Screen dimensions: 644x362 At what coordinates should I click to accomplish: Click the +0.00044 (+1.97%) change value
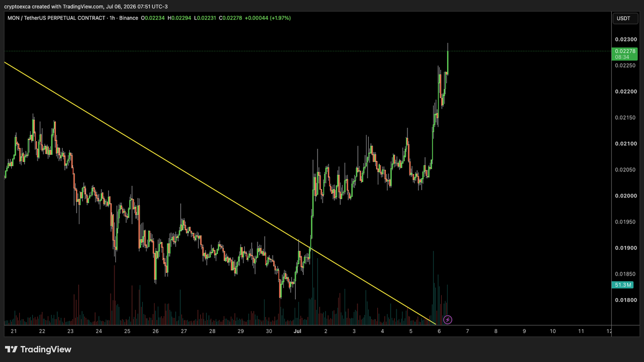pyautogui.click(x=268, y=19)
